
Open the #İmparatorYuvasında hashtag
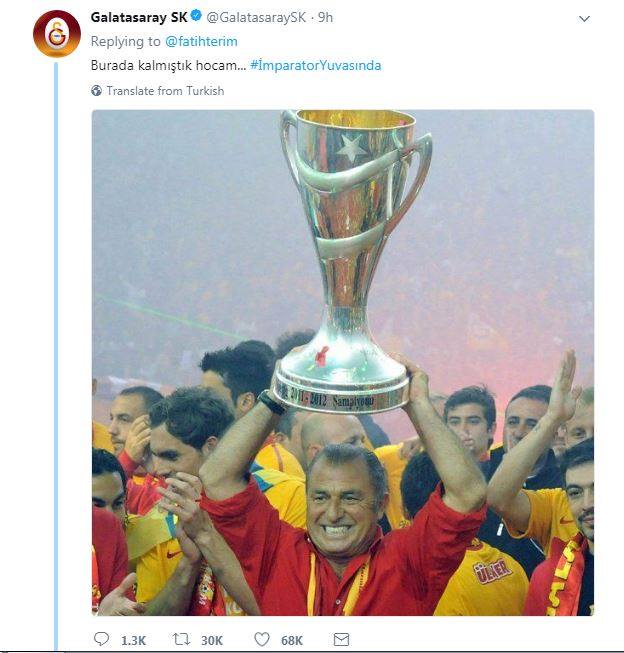tap(316, 65)
